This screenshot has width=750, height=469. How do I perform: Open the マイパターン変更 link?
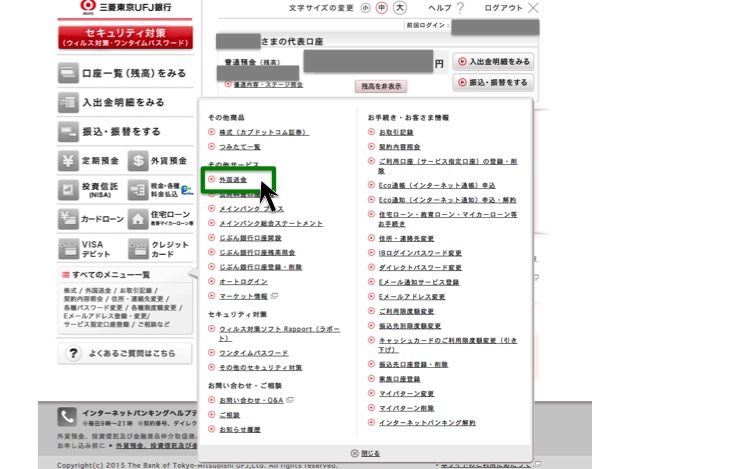tap(407, 393)
